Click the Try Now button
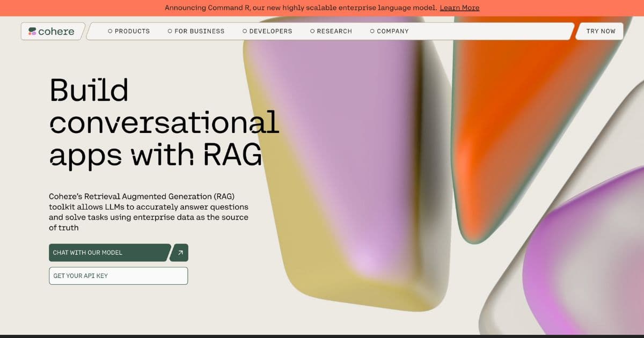Viewport: 644px width, 338px height. tap(601, 31)
